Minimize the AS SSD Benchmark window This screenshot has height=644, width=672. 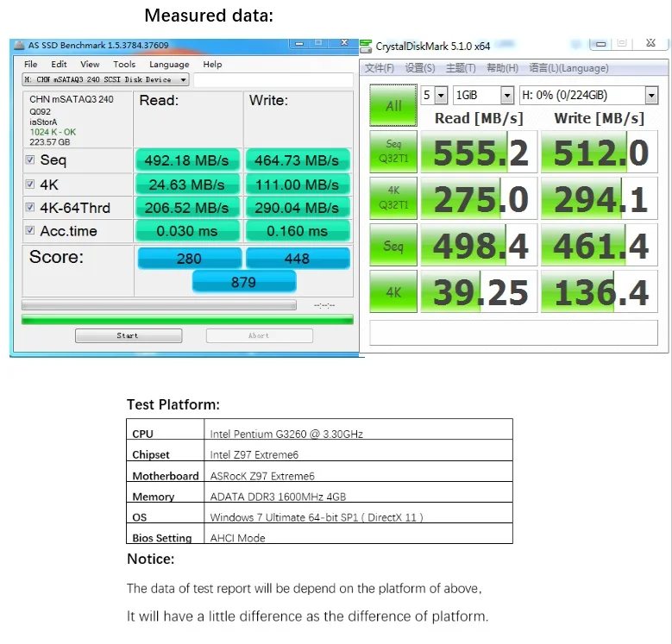[x=299, y=43]
